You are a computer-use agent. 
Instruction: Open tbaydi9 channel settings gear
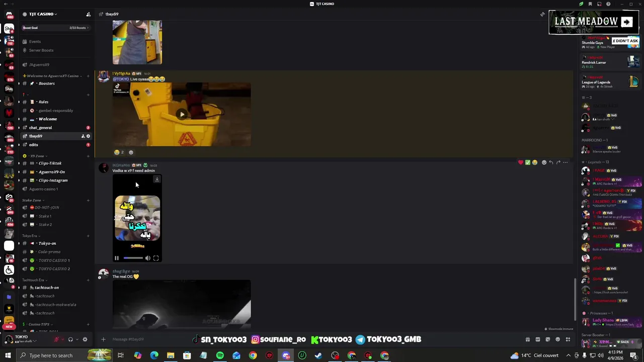pyautogui.click(x=88, y=136)
